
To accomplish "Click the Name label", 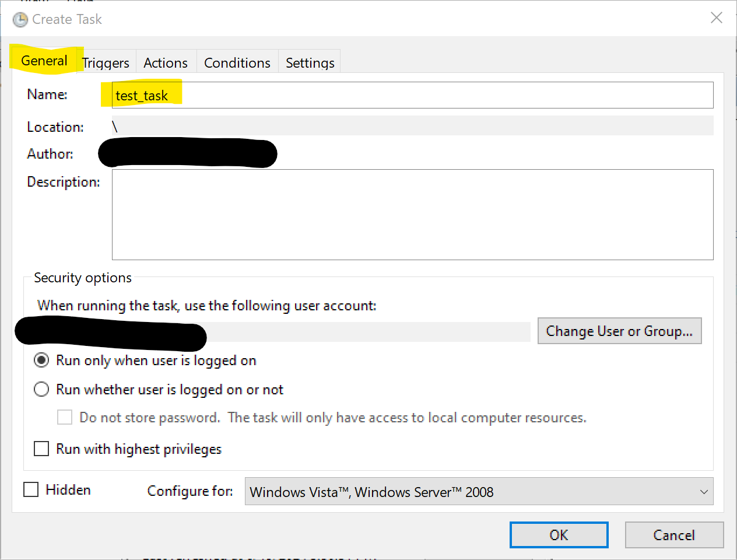I will pyautogui.click(x=47, y=94).
